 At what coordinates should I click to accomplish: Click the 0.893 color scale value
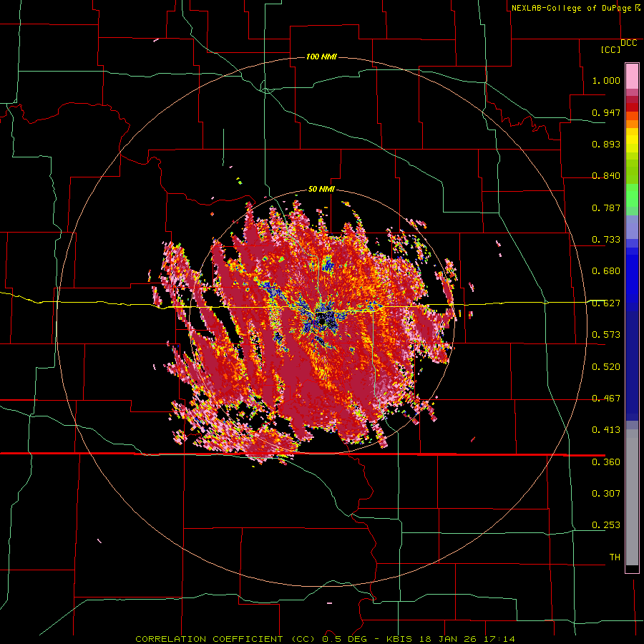(x=606, y=144)
